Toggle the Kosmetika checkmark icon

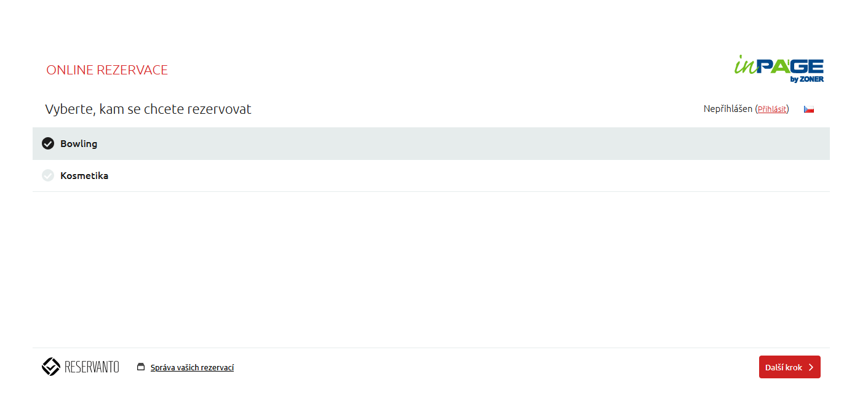[x=48, y=175]
